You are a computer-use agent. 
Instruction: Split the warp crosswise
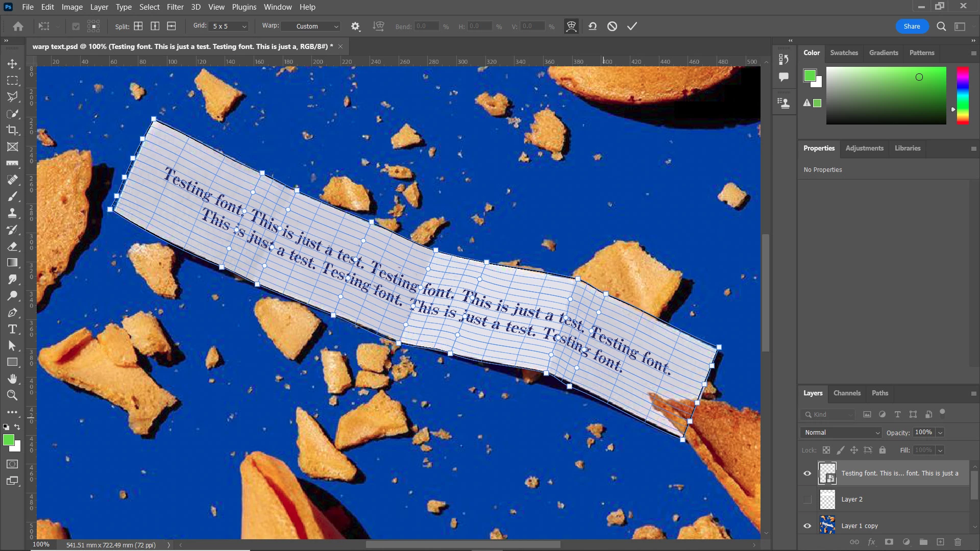click(x=138, y=26)
